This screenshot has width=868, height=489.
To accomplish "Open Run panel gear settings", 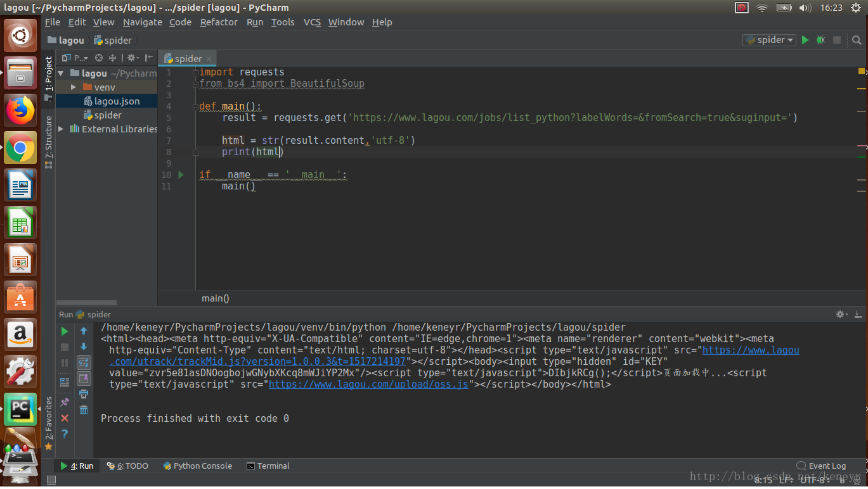I will pos(842,314).
